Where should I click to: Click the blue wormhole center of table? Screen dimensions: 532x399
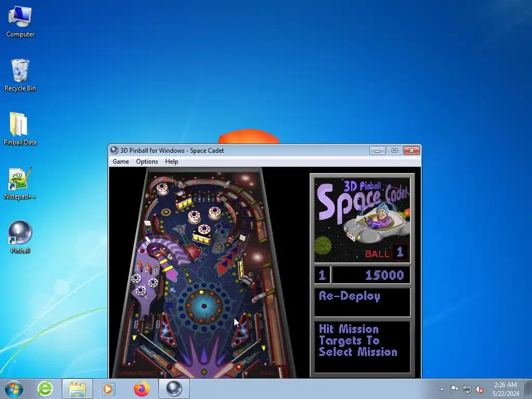tap(204, 306)
